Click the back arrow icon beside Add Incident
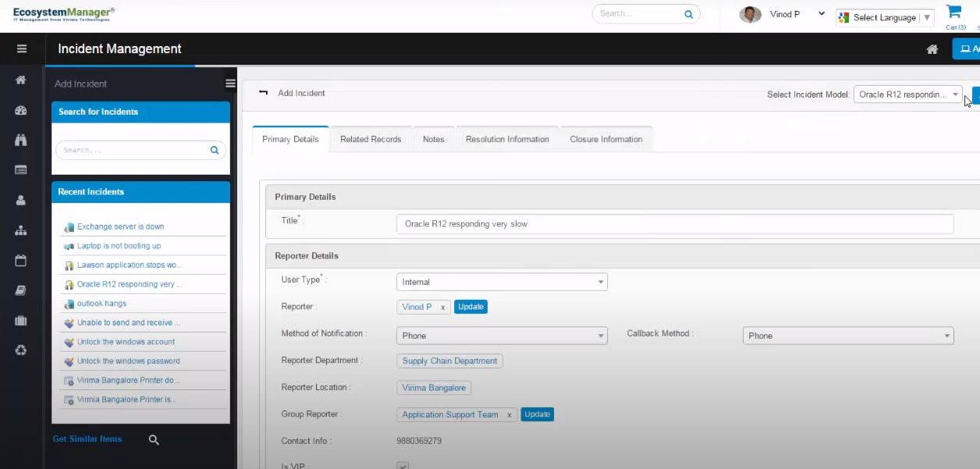The height and width of the screenshot is (469, 980). (263, 92)
